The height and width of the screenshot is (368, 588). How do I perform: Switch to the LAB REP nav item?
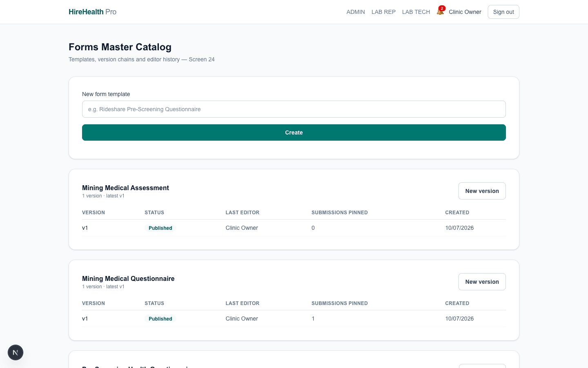coord(383,12)
